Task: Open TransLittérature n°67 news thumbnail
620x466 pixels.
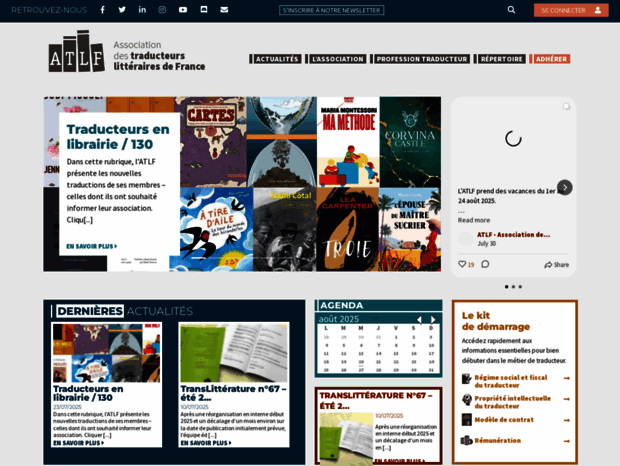Action: tap(234, 353)
